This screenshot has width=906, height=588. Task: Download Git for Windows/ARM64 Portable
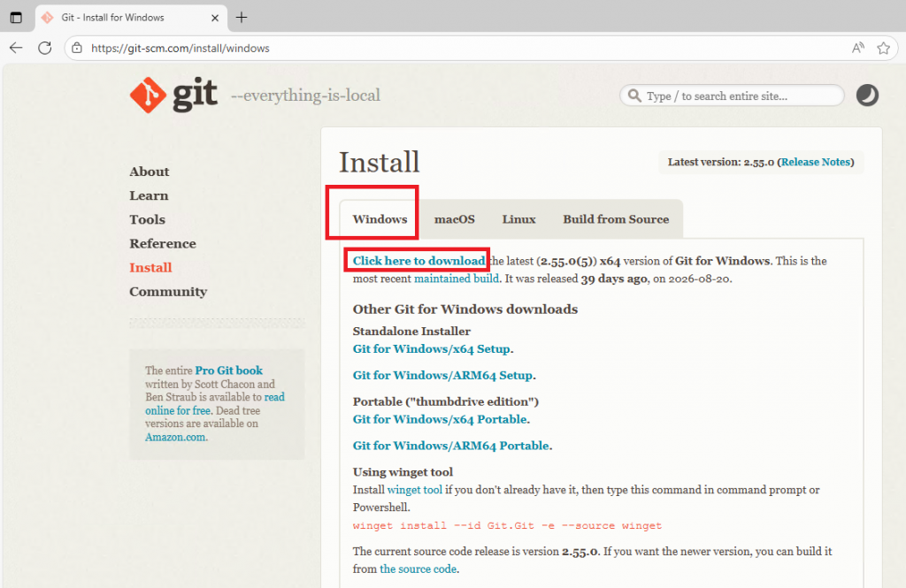[x=450, y=446]
